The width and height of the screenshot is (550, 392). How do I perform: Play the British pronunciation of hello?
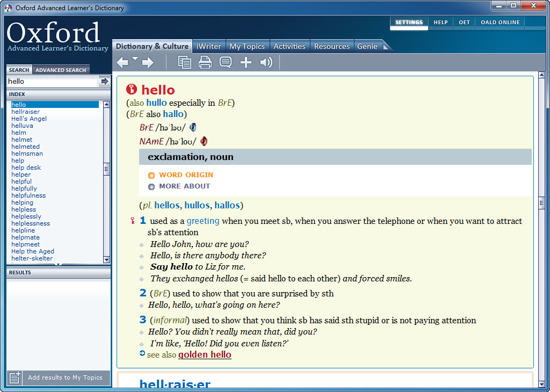193,127
